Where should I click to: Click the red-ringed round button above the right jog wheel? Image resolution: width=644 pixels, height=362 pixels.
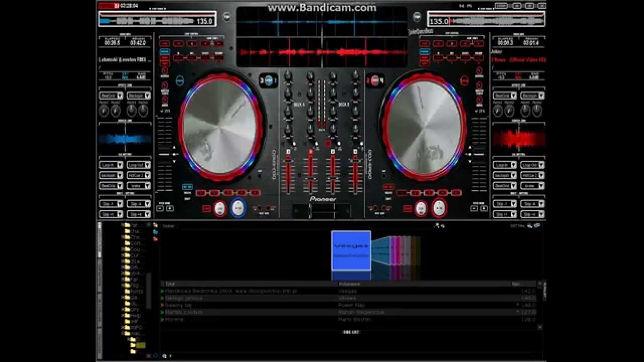click(464, 80)
